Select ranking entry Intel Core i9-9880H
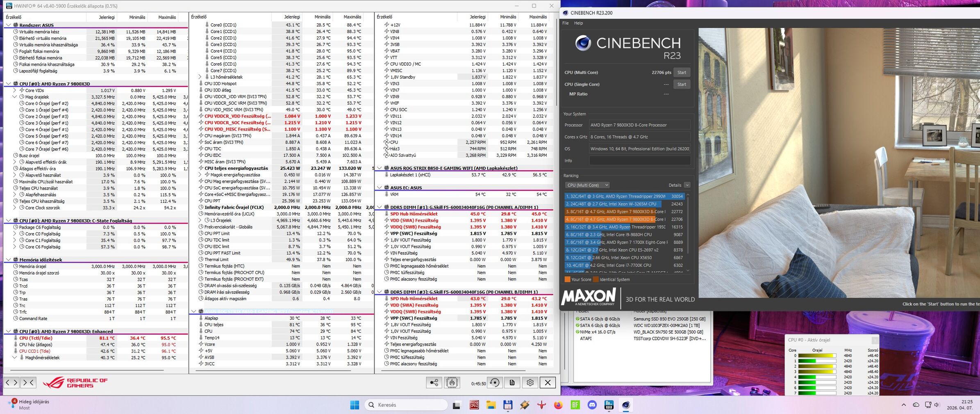The height and width of the screenshot is (414, 980). 624,235
